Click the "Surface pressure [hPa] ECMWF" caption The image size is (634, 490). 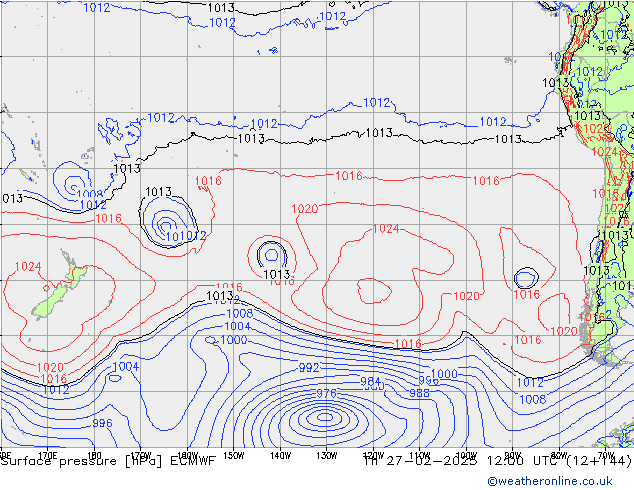108,461
